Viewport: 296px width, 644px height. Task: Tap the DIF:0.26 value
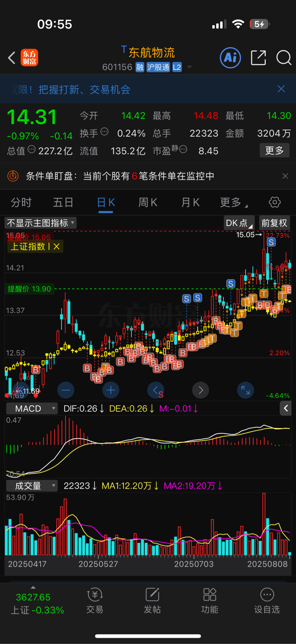click(84, 408)
